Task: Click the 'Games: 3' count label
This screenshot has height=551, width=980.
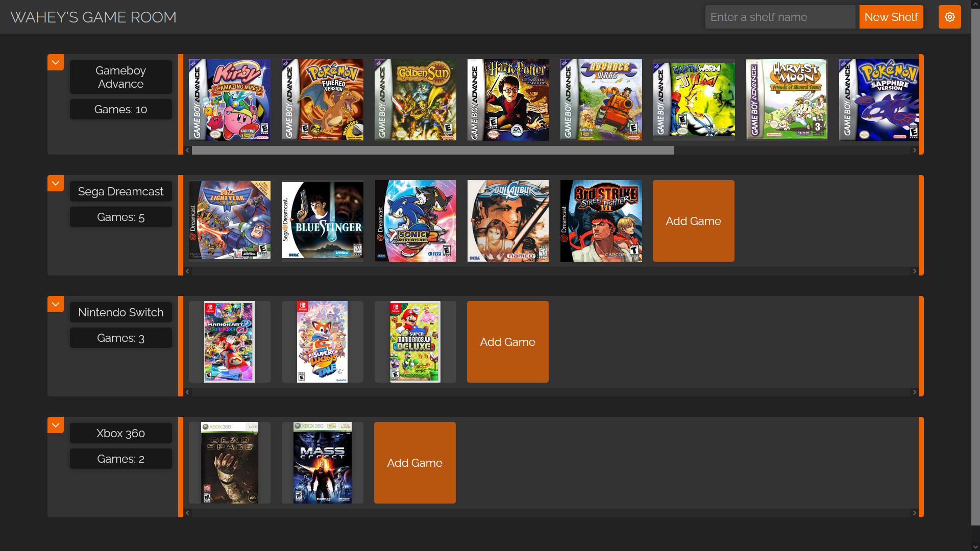Action: click(x=121, y=338)
